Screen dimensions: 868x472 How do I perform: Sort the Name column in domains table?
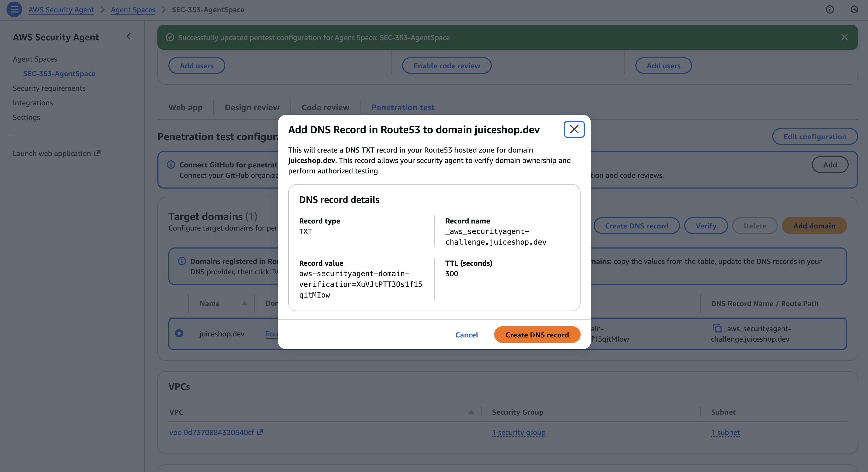[244, 303]
